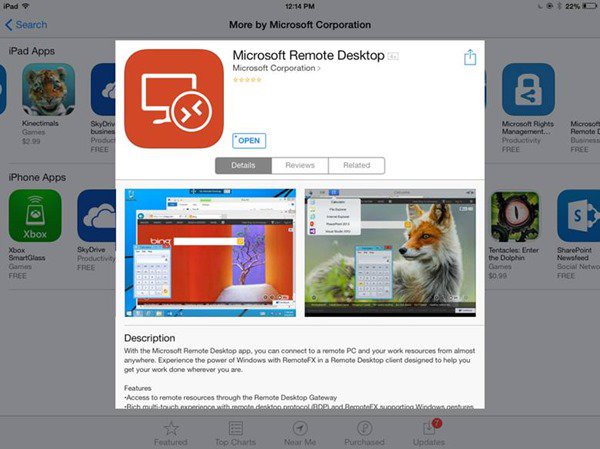Open the Tentacles: Enter the Dolphin icon
The image size is (600, 449).
click(515, 216)
